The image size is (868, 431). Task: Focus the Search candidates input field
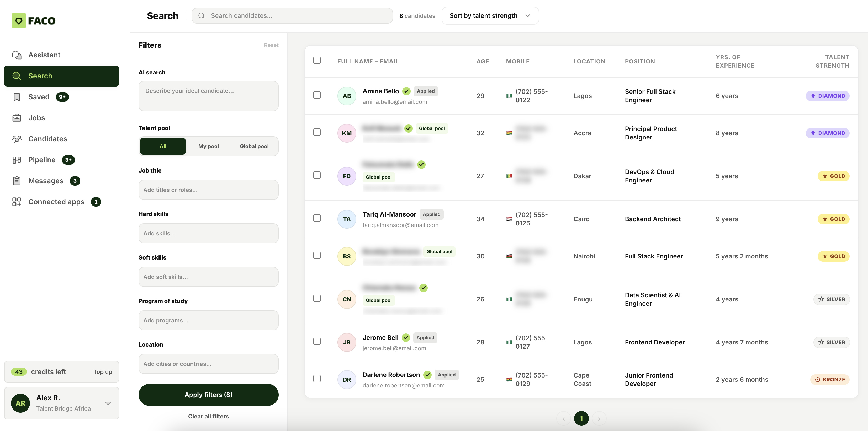click(x=292, y=16)
